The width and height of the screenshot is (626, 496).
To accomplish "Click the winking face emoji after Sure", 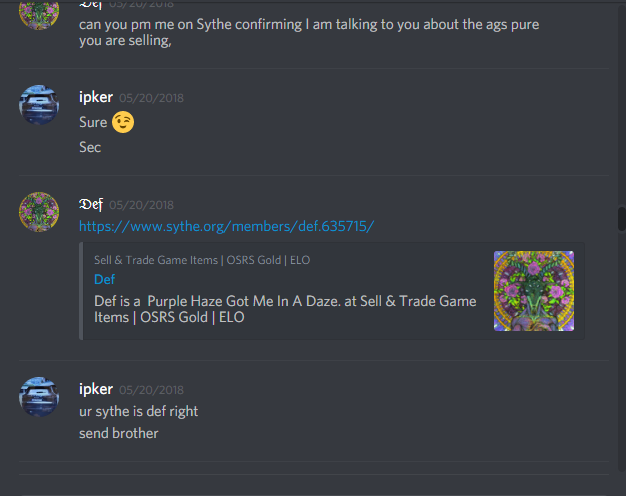I will (x=123, y=122).
